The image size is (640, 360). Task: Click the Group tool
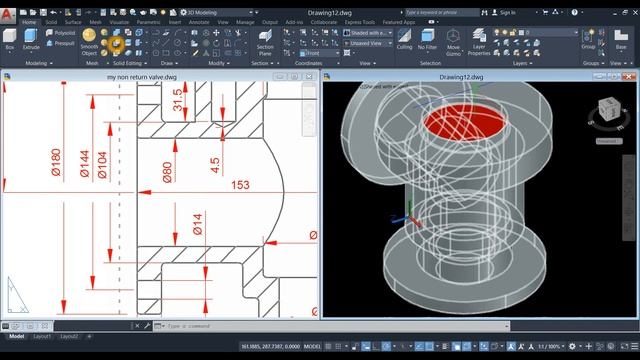point(588,40)
